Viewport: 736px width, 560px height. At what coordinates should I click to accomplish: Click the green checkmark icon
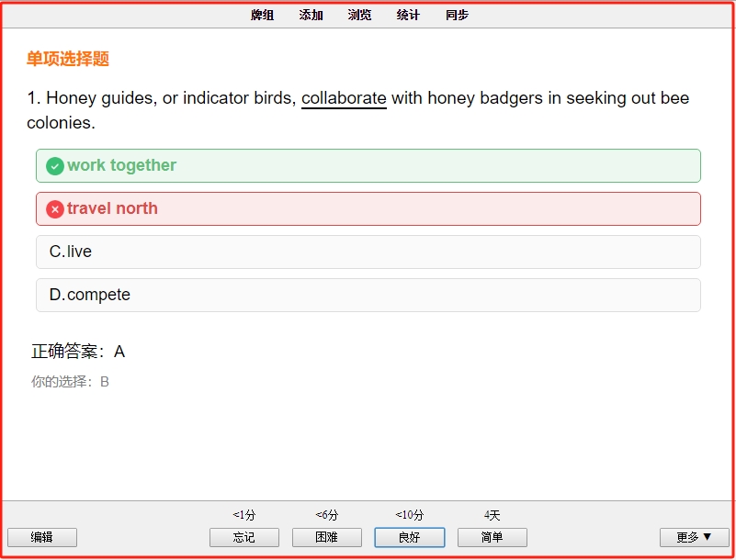(55, 166)
